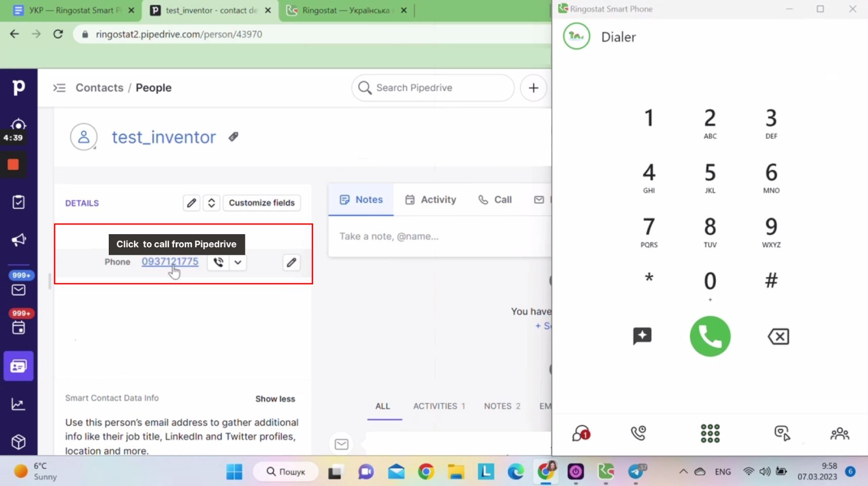
Task: Open the Windows Start menu
Action: click(x=234, y=472)
